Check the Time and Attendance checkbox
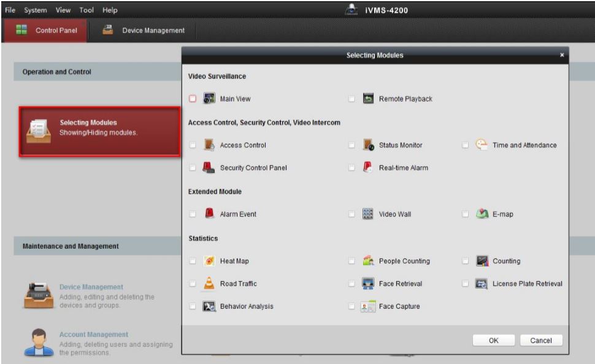This screenshot has width=595, height=364. coord(465,145)
